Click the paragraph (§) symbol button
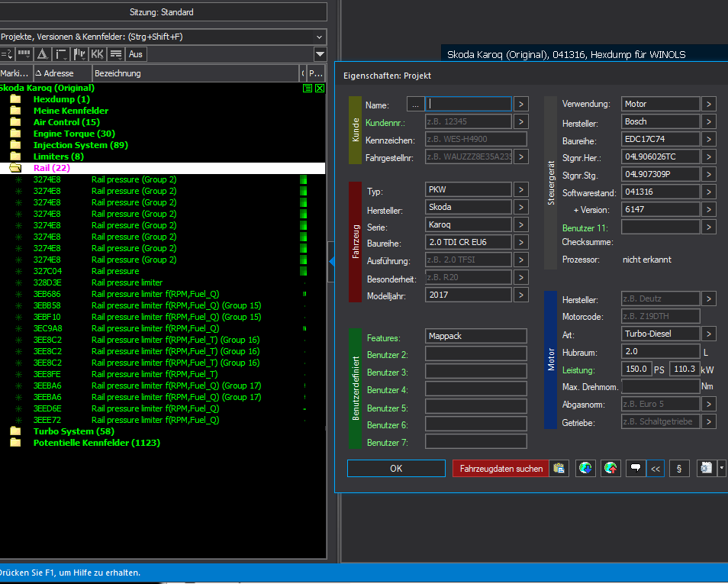This screenshot has width=728, height=584. click(679, 469)
